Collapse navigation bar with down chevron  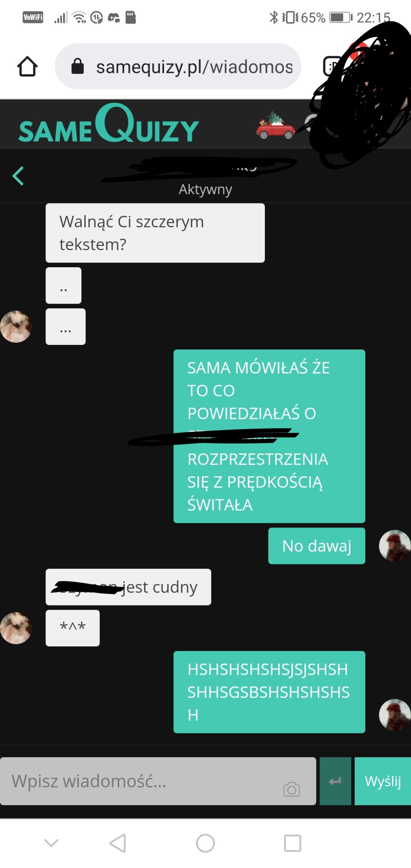[51, 843]
